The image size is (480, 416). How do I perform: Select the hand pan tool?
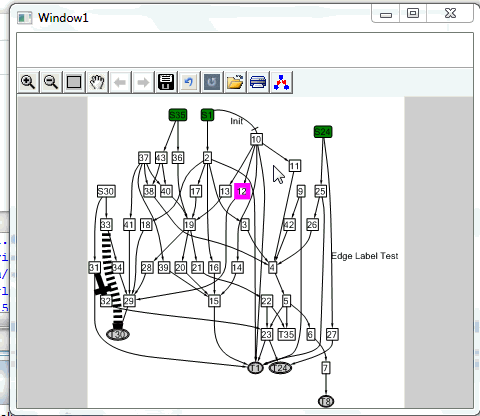97,82
